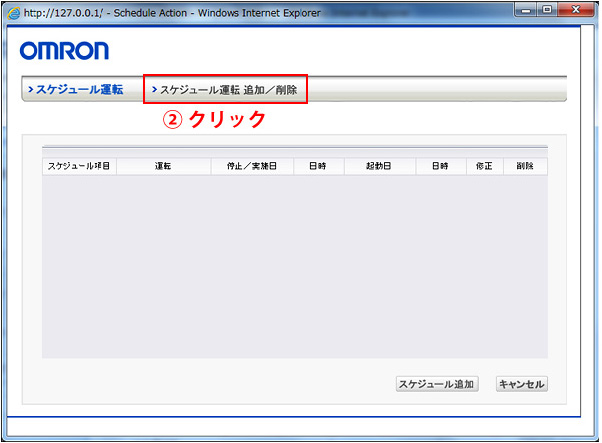
Task: Click the 日時 header right of 起動日
Action: [x=440, y=166]
